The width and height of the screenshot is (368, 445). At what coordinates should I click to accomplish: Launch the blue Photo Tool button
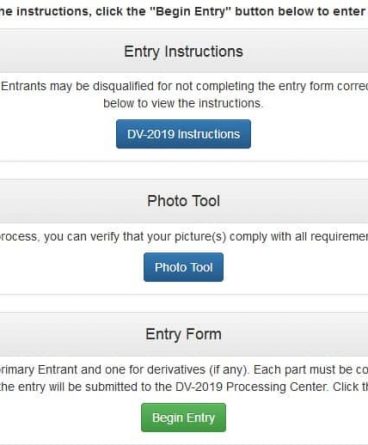click(x=183, y=267)
